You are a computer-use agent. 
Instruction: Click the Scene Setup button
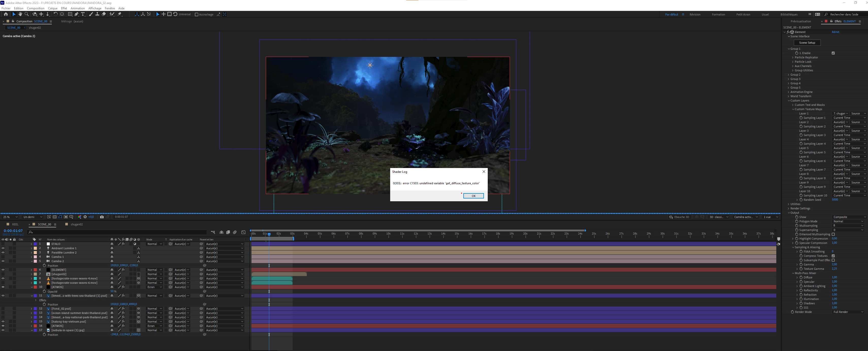(x=807, y=42)
